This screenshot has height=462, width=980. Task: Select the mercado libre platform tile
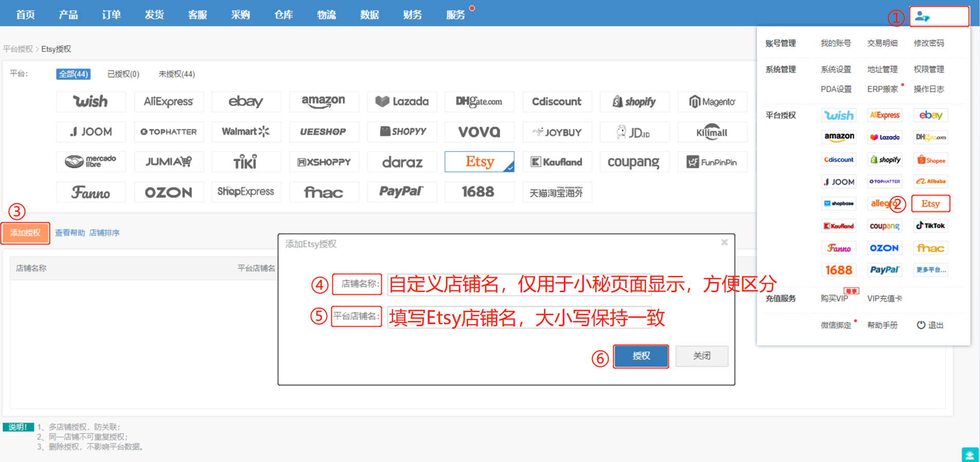(x=91, y=162)
